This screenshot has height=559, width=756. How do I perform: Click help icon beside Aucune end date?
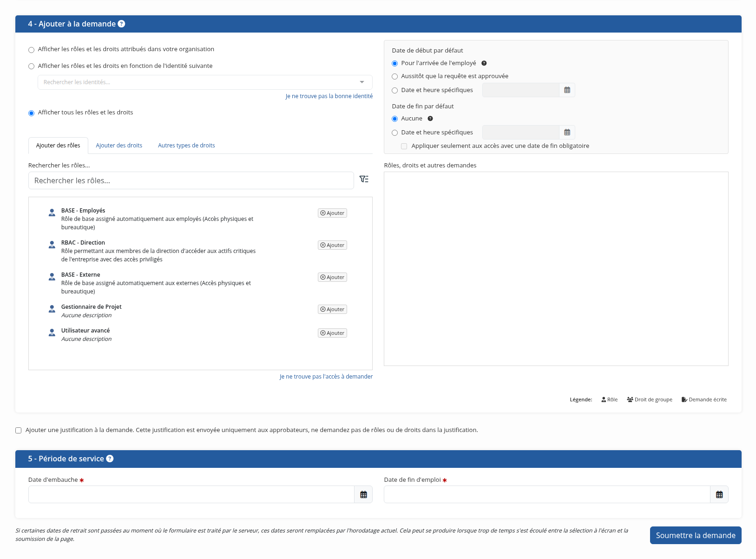430,119
